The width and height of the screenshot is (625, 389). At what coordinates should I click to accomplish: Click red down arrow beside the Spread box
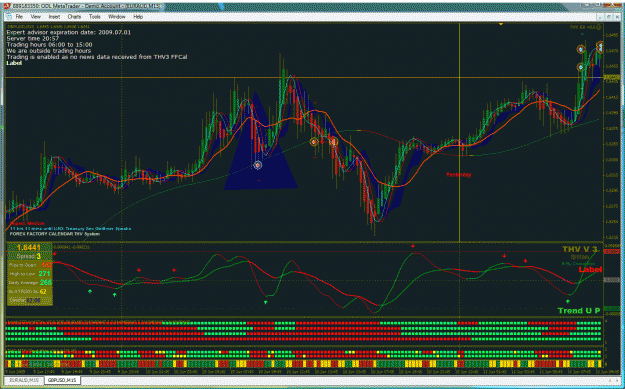(55, 253)
